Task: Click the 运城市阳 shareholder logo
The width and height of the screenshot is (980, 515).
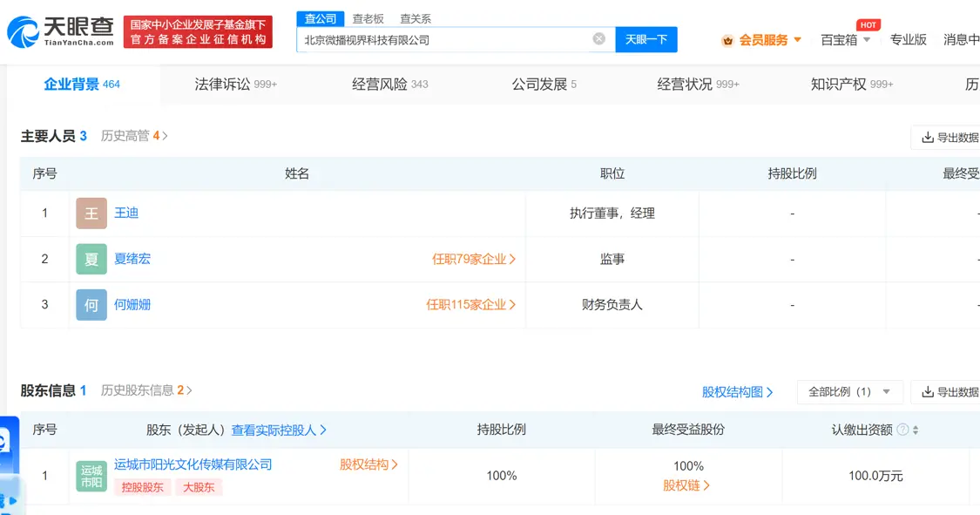Action: [91, 476]
